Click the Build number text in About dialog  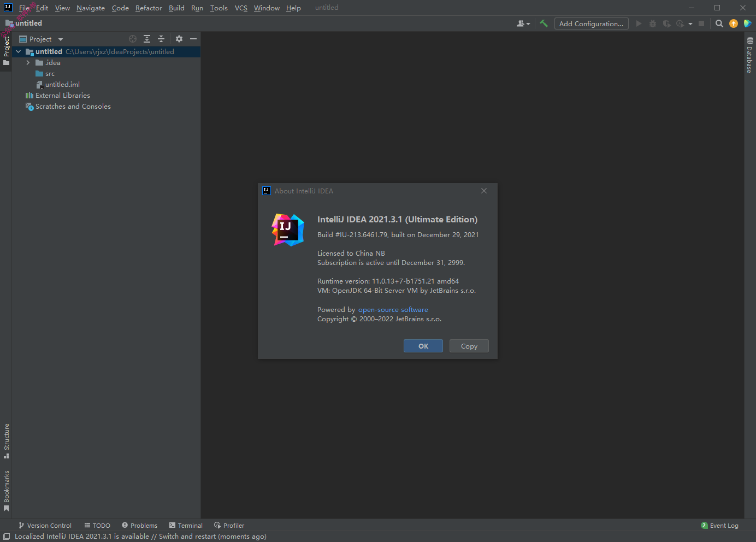[x=398, y=235]
